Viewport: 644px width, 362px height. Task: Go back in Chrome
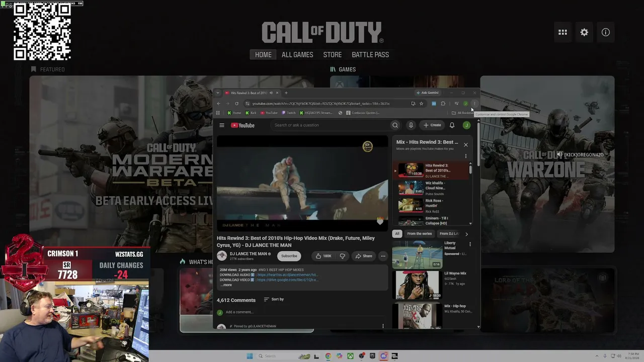218,104
